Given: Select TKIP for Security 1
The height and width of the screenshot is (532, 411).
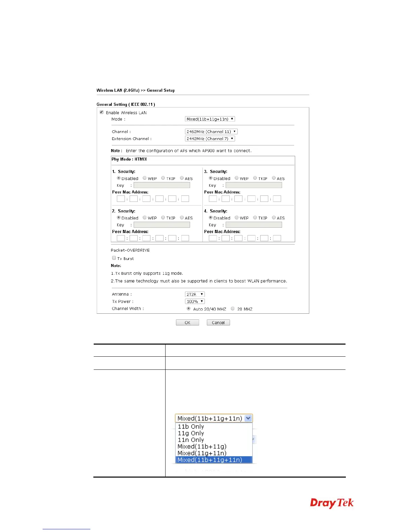Looking at the screenshot, I should click(163, 178).
